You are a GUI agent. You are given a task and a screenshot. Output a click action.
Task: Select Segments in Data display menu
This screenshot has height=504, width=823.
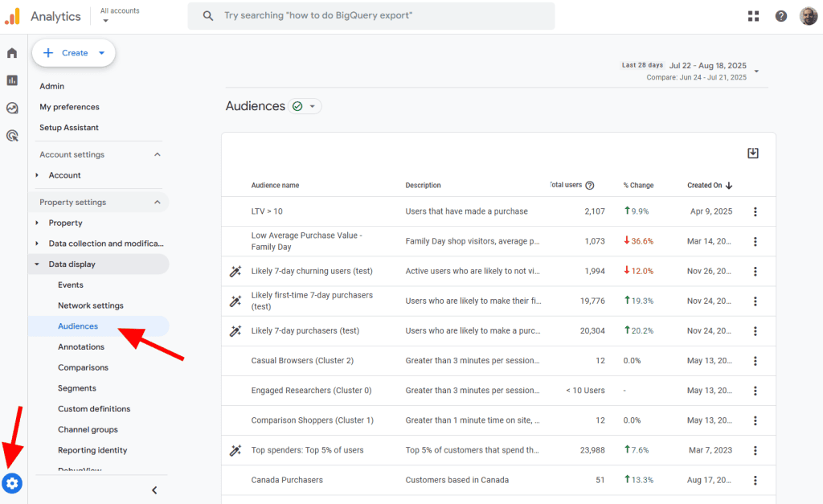pos(76,388)
